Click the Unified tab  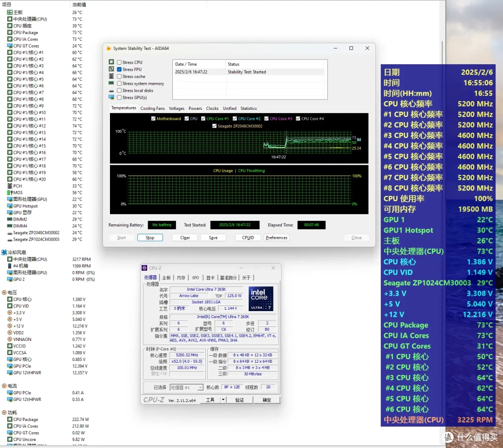229,109
